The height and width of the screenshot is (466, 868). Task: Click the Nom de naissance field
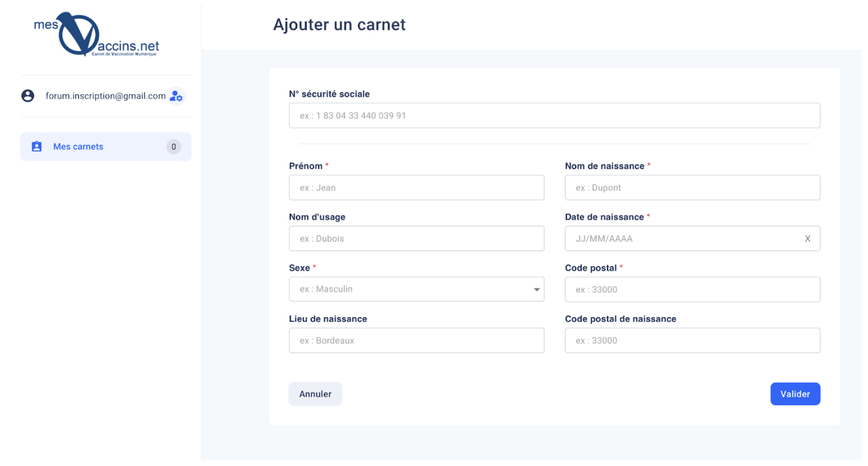click(x=692, y=188)
